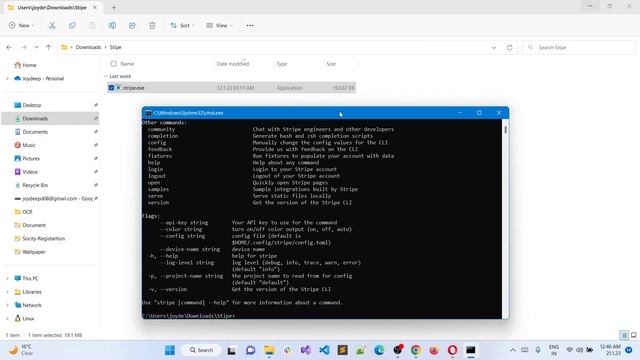
Task: Expand recent locations chevron
Action: 36,47
